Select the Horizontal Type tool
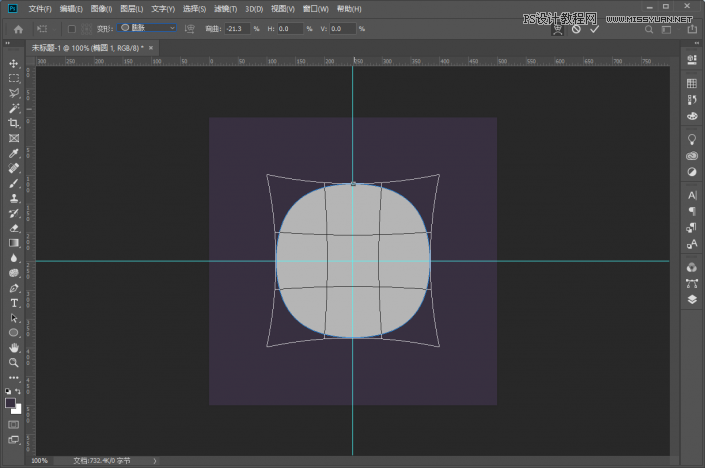This screenshot has width=705, height=468. pos(13,302)
